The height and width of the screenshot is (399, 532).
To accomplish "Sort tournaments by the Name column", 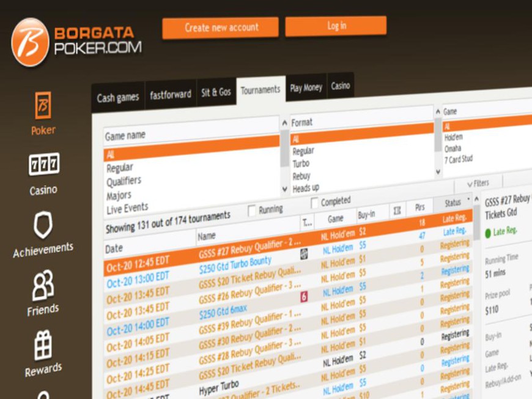I will (x=248, y=231).
